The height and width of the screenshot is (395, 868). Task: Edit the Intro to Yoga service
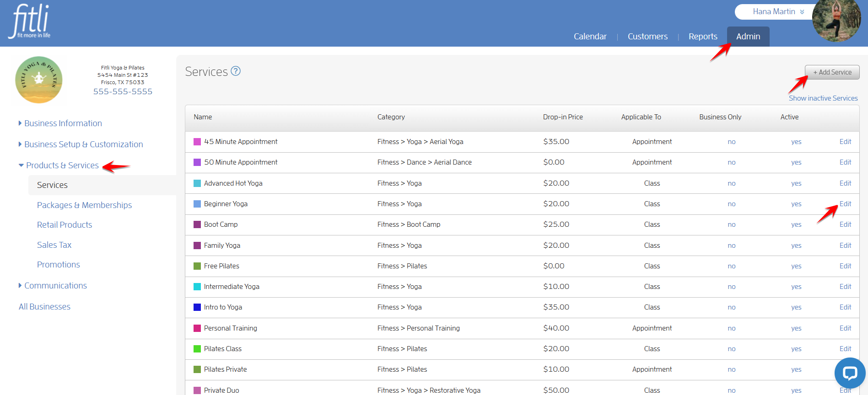845,307
